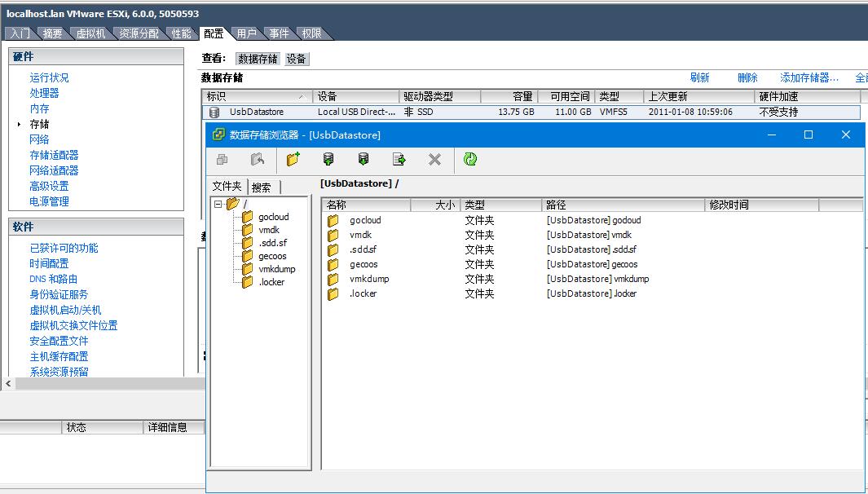This screenshot has height=494, width=868.
Task: Open 内存 in hardware list
Action: tap(39, 108)
